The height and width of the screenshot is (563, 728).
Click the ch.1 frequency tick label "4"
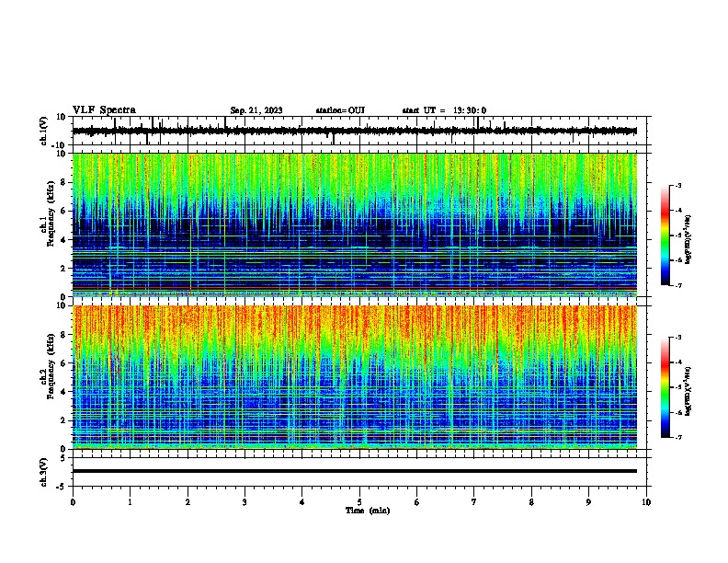click(63, 240)
